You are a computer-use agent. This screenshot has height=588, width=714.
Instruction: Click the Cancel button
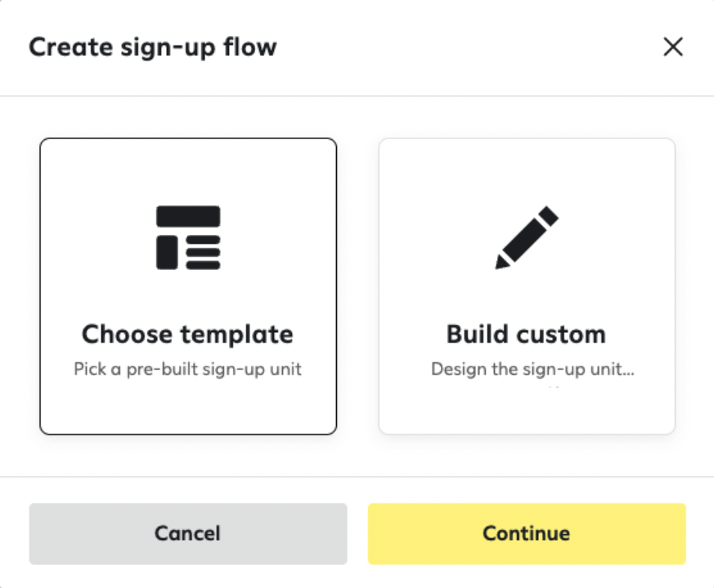[188, 534]
